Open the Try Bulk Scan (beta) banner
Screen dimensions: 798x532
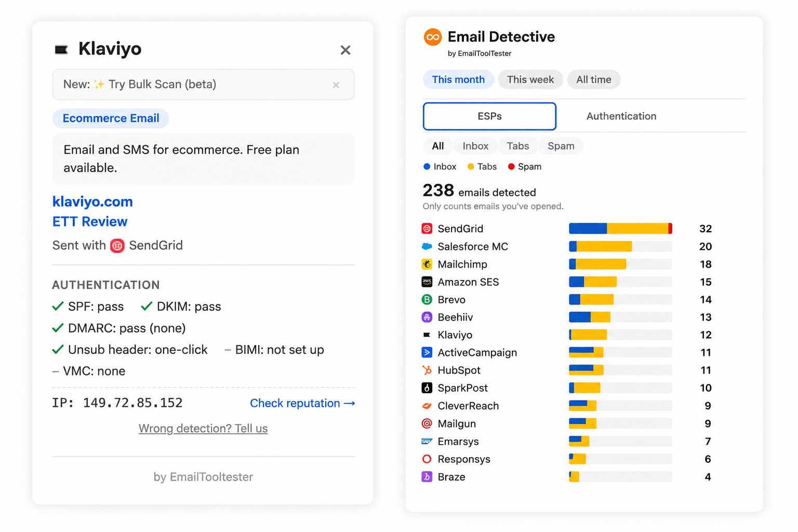pyautogui.click(x=204, y=84)
